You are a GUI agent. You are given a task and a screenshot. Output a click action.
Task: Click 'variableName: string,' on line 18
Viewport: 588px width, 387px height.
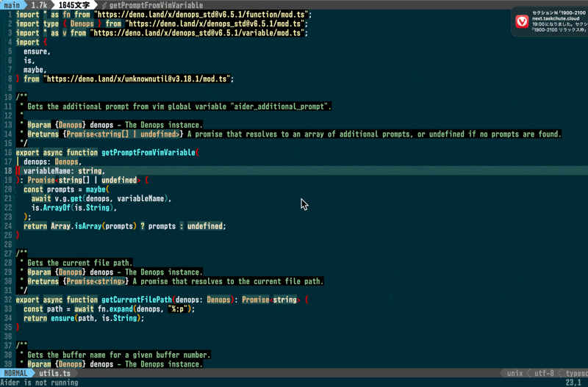[x=64, y=171]
